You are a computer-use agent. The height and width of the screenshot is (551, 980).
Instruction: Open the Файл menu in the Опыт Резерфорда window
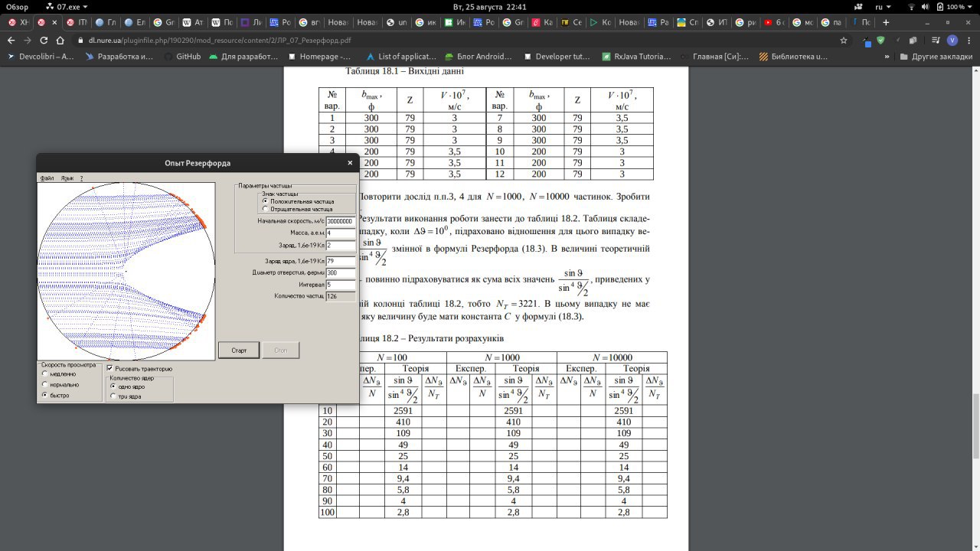click(47, 178)
